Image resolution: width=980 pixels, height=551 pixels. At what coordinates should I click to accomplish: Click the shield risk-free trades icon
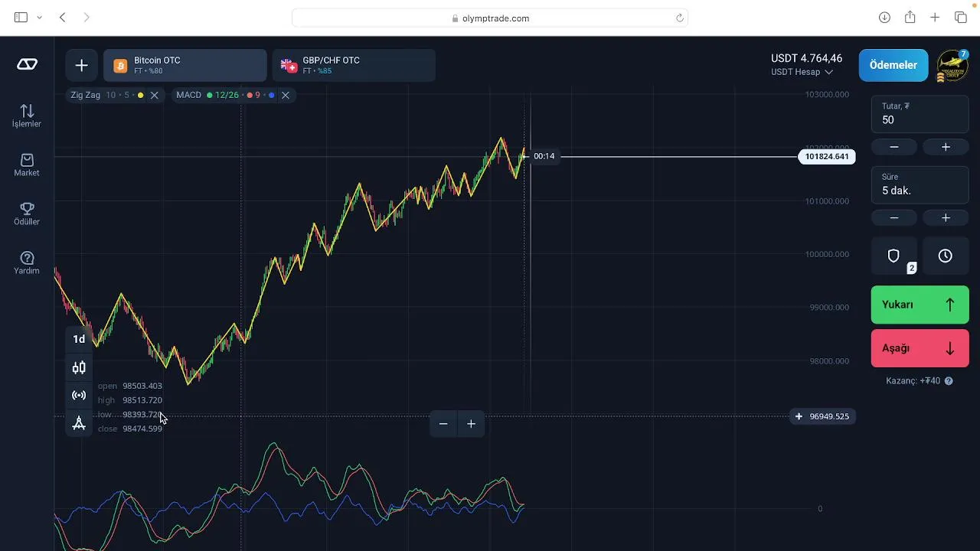[x=893, y=256]
